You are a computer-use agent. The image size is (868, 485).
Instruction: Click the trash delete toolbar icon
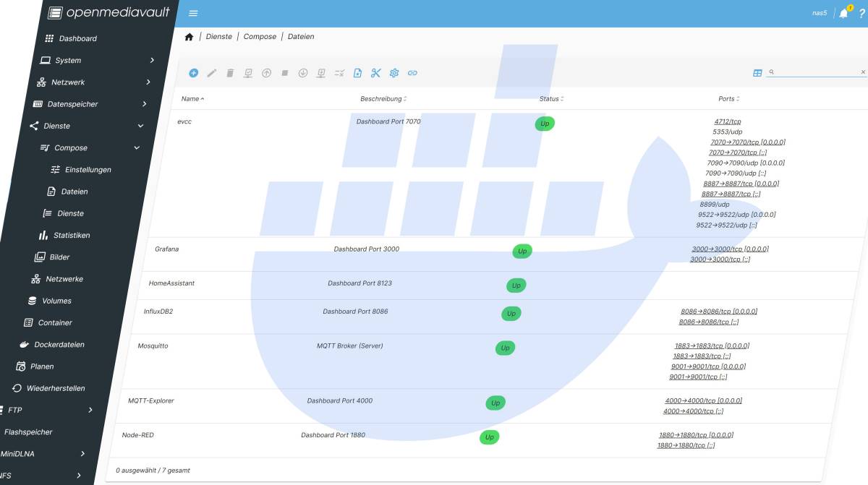tap(230, 73)
